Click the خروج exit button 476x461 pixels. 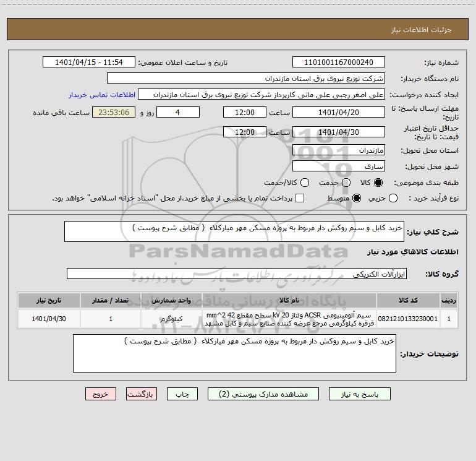(101, 394)
